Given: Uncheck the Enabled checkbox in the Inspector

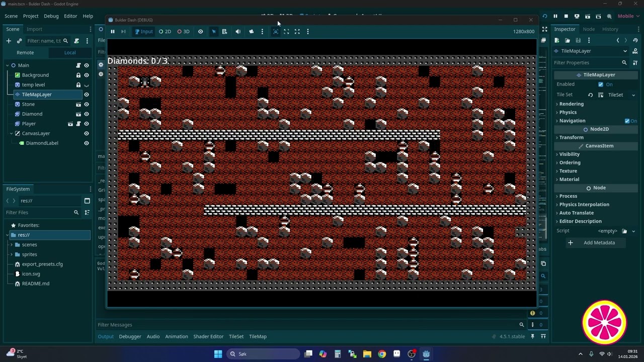Looking at the screenshot, I should pos(600,84).
